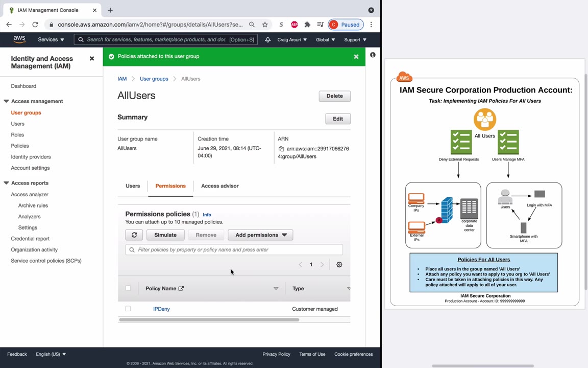This screenshot has height=368, width=588.
Task: Open policies table settings gear
Action: point(339,264)
